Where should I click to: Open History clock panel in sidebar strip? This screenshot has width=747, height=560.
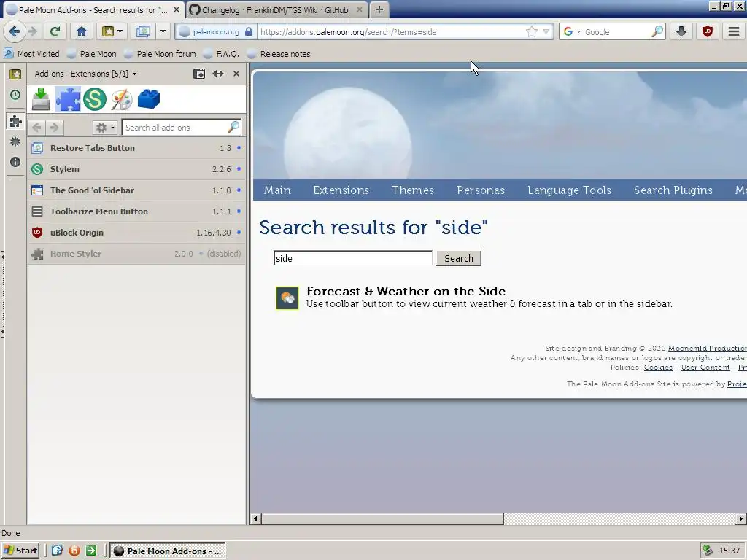point(15,95)
